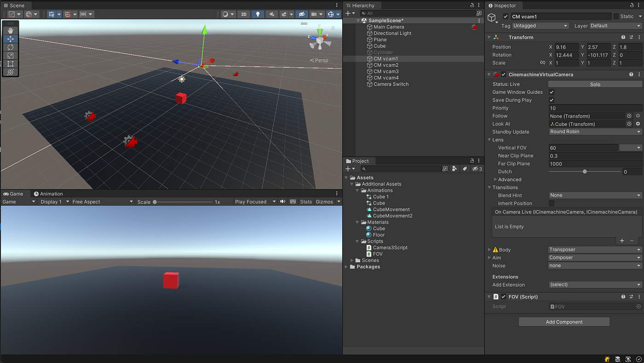Select the Hand view tool
Viewport: 644px width, 363px height.
(x=11, y=31)
